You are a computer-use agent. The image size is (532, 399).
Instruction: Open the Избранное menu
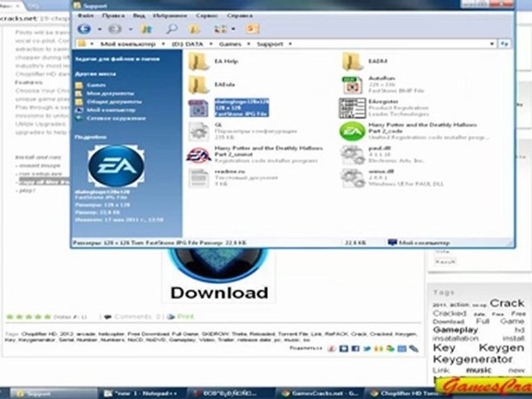click(x=170, y=16)
